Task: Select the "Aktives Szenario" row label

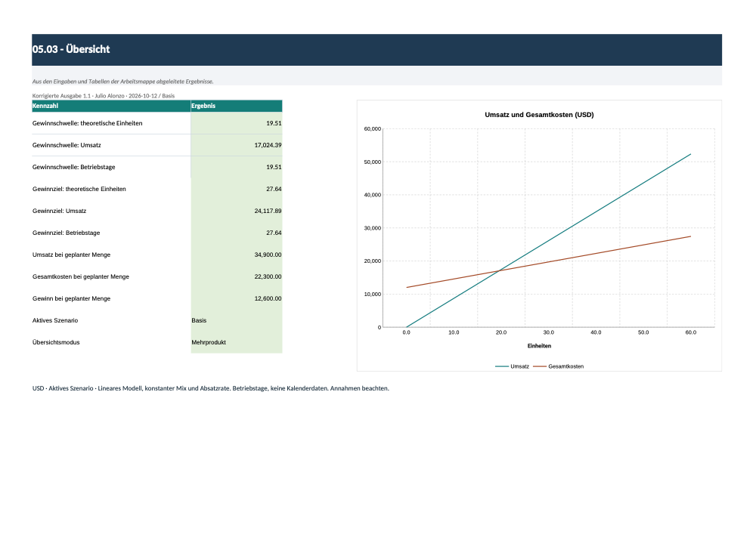Action: pos(55,320)
